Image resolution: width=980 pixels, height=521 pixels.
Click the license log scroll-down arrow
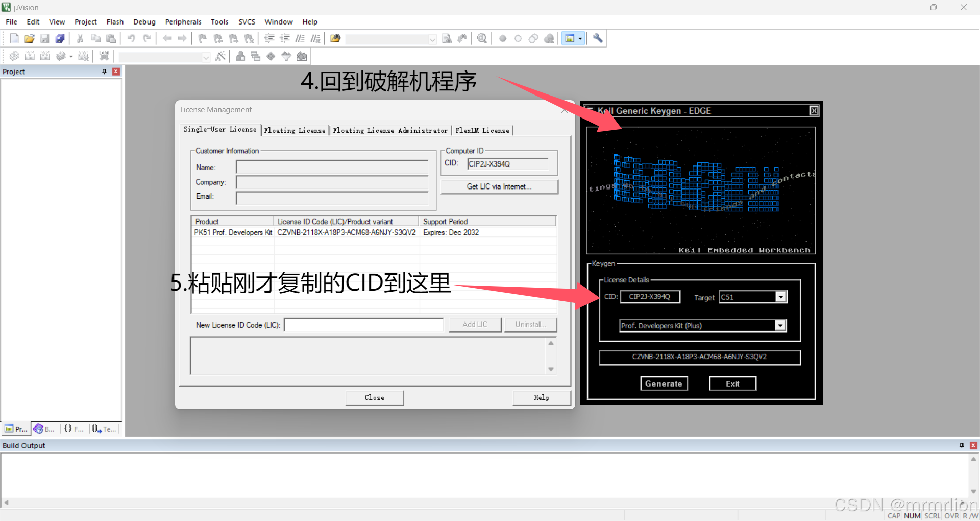point(551,369)
